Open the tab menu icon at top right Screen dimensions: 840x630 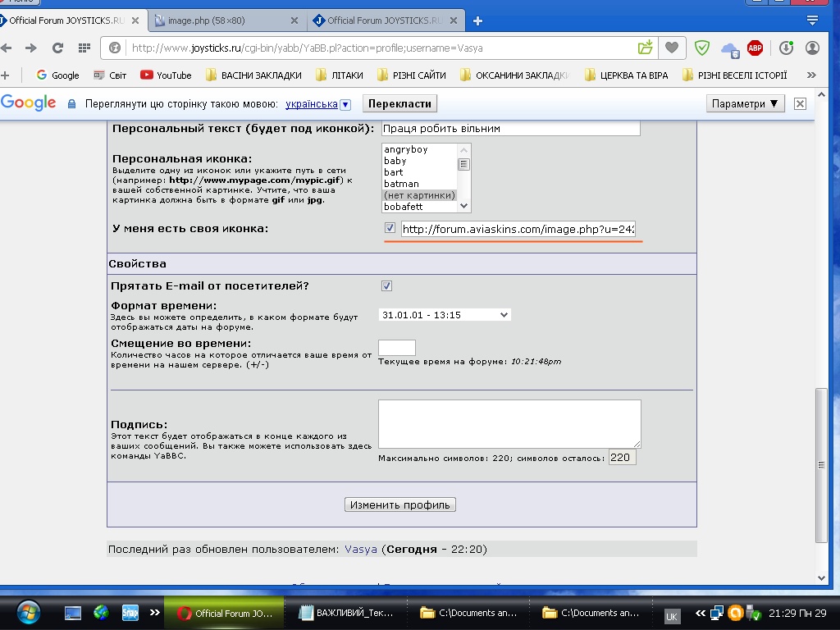[812, 21]
